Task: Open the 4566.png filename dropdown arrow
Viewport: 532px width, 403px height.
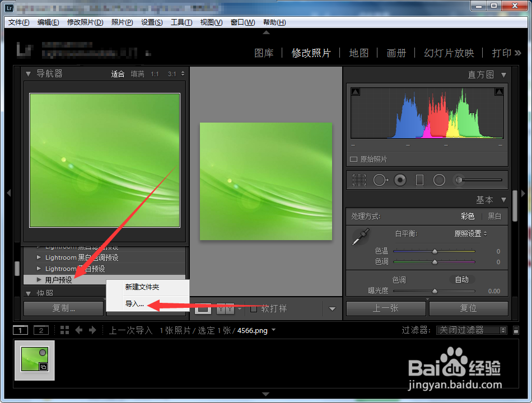Action: click(273, 329)
